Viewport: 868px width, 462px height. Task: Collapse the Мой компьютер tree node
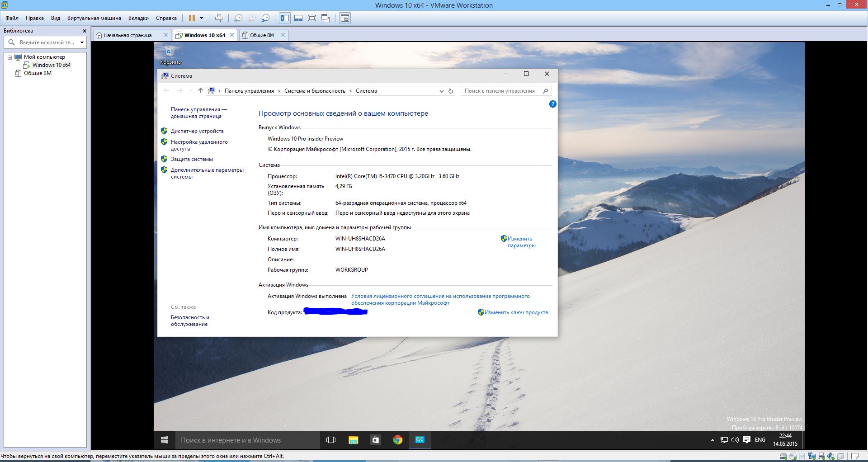click(9, 57)
